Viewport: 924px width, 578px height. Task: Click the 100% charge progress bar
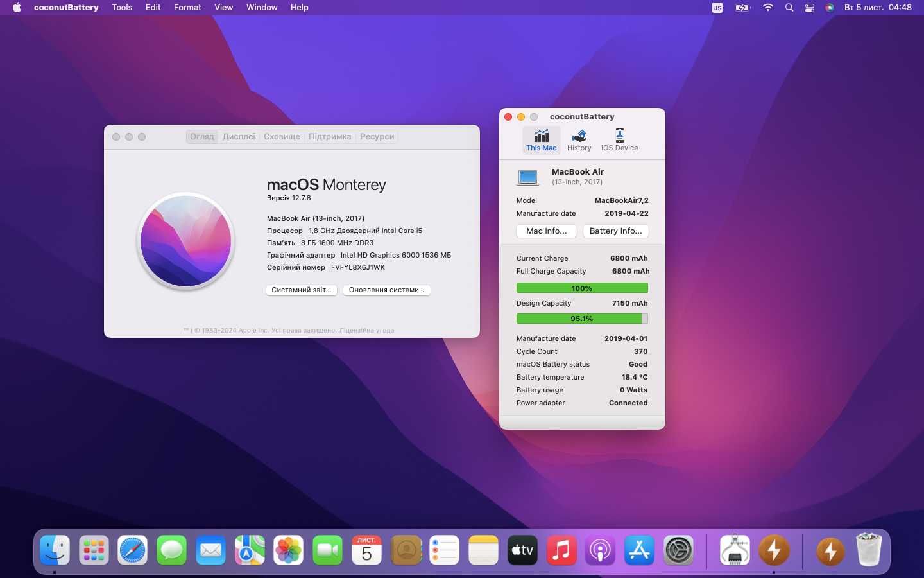(x=582, y=288)
